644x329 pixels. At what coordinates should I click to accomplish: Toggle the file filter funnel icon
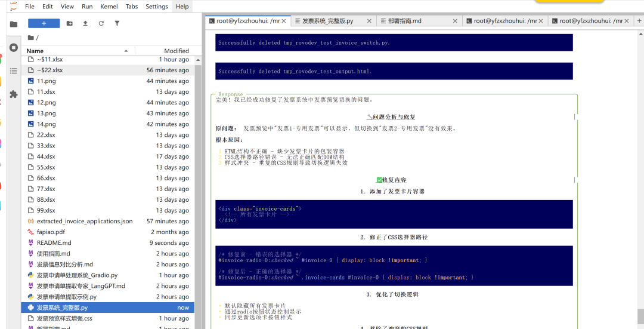click(x=117, y=23)
